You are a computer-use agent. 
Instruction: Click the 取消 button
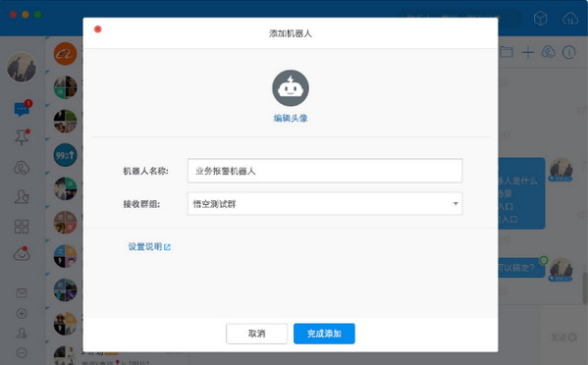(257, 334)
